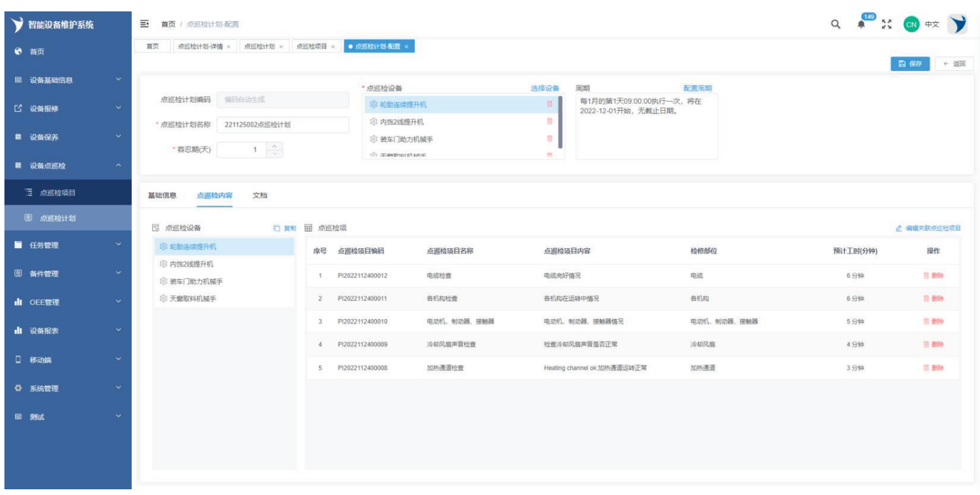The height and width of the screenshot is (495, 980).
Task: Click the blue 保存 button
Action: point(910,64)
